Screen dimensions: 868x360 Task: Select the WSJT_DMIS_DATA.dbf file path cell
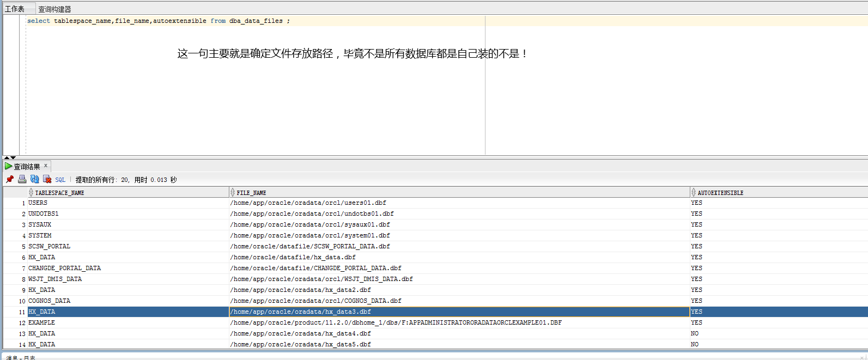point(459,279)
